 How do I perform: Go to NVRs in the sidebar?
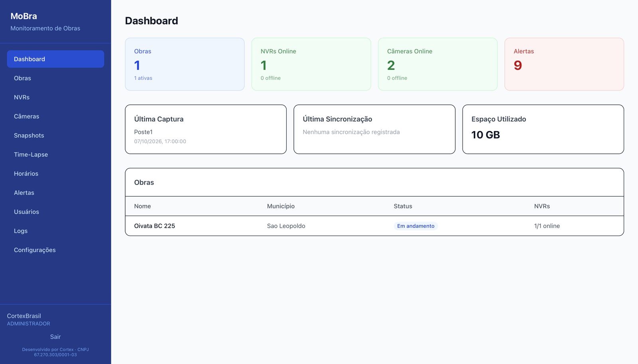coord(55,97)
